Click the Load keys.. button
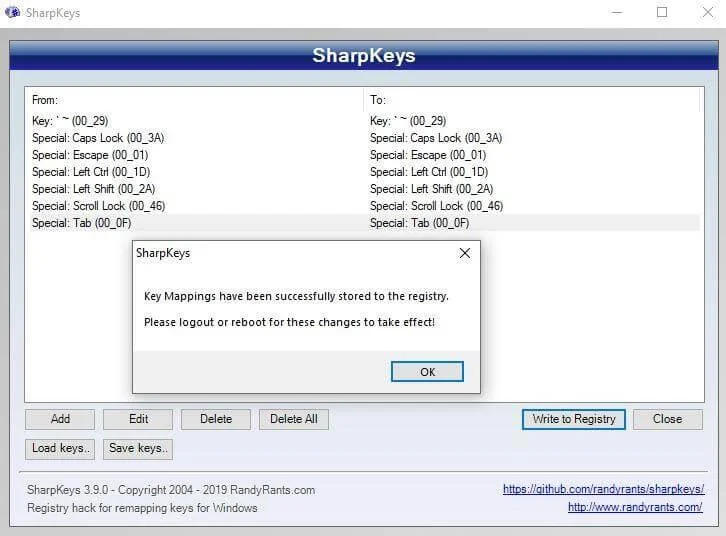 [x=60, y=449]
